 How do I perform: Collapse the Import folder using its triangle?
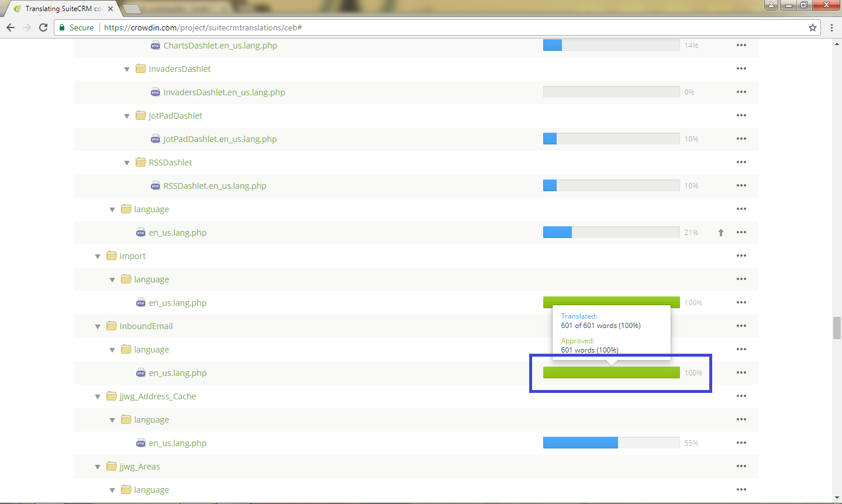(x=98, y=256)
